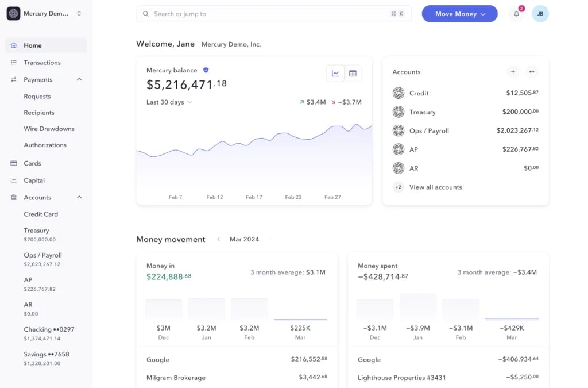The image size is (588, 388).
Task: Open Capital in the sidebar
Action: pos(34,180)
